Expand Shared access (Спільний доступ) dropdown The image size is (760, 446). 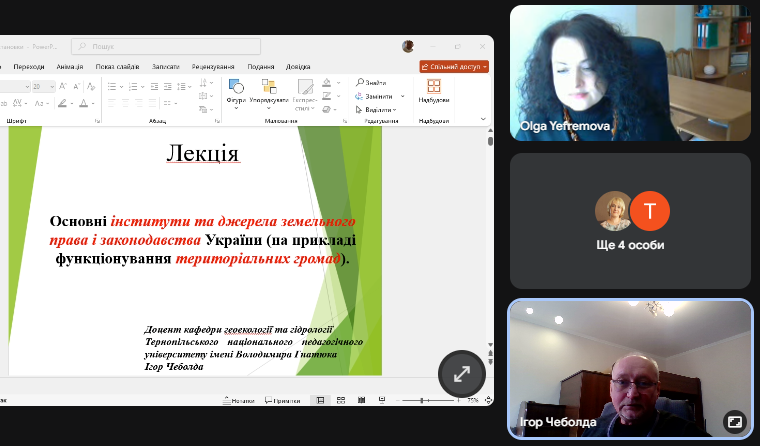(485, 66)
